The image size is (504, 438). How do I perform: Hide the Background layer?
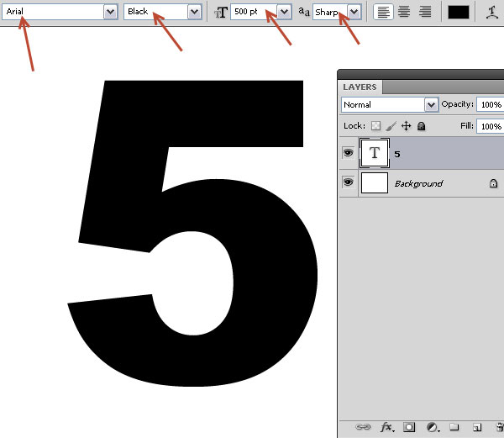point(348,182)
